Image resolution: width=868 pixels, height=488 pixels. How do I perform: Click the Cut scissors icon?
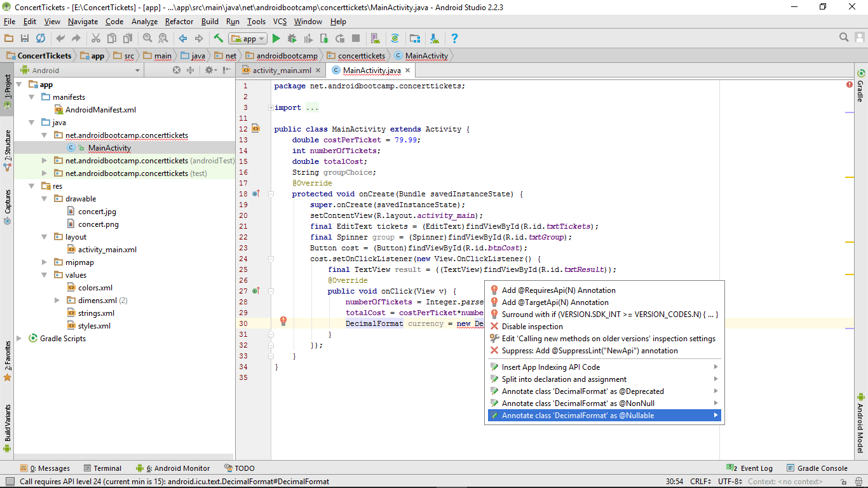click(96, 39)
